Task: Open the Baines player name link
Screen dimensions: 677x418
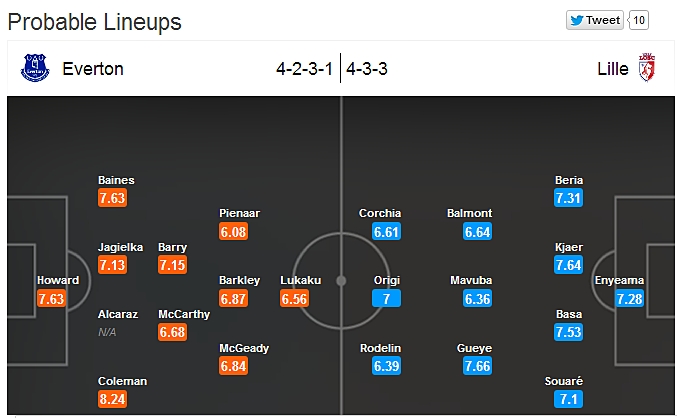Action: point(116,180)
